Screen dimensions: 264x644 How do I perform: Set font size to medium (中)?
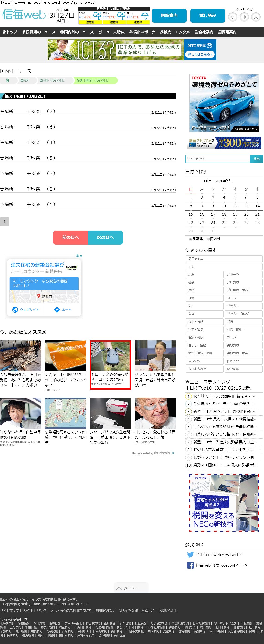(x=244, y=17)
